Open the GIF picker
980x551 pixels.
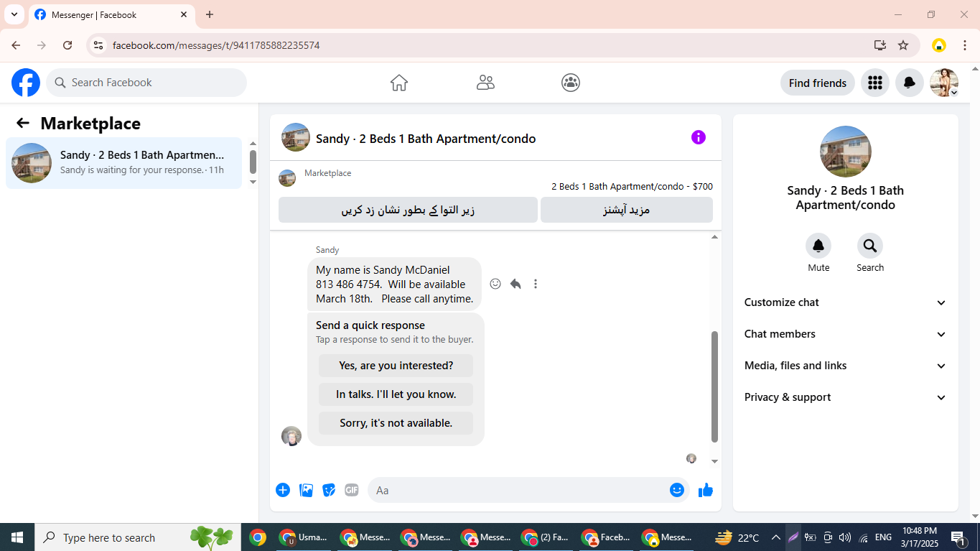352,490
